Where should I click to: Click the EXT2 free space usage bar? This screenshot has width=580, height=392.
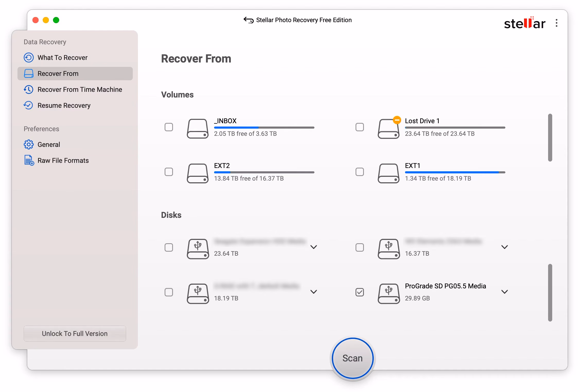(264, 172)
